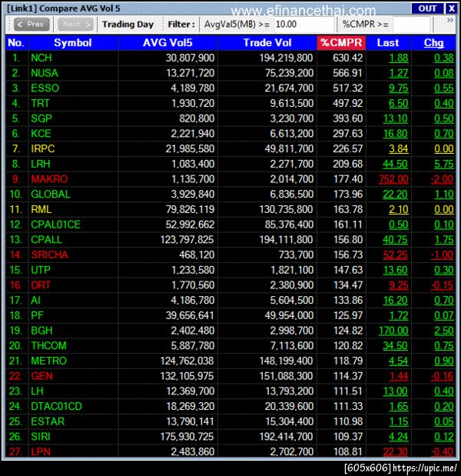Screen dimensions: 461x476
Task: Focus the empty %CMPR filter field
Action: [x=412, y=24]
